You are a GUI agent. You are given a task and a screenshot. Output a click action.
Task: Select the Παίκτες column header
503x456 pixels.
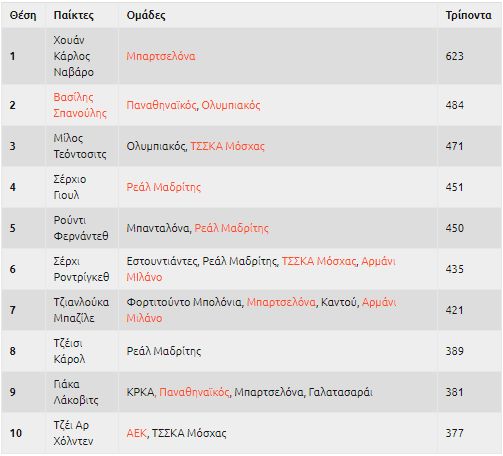click(x=74, y=15)
